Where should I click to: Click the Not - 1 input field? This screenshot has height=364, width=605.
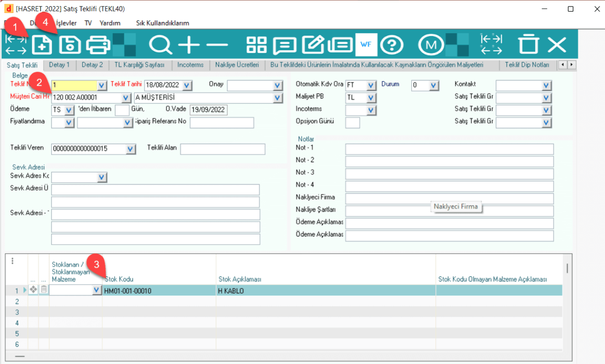449,149
